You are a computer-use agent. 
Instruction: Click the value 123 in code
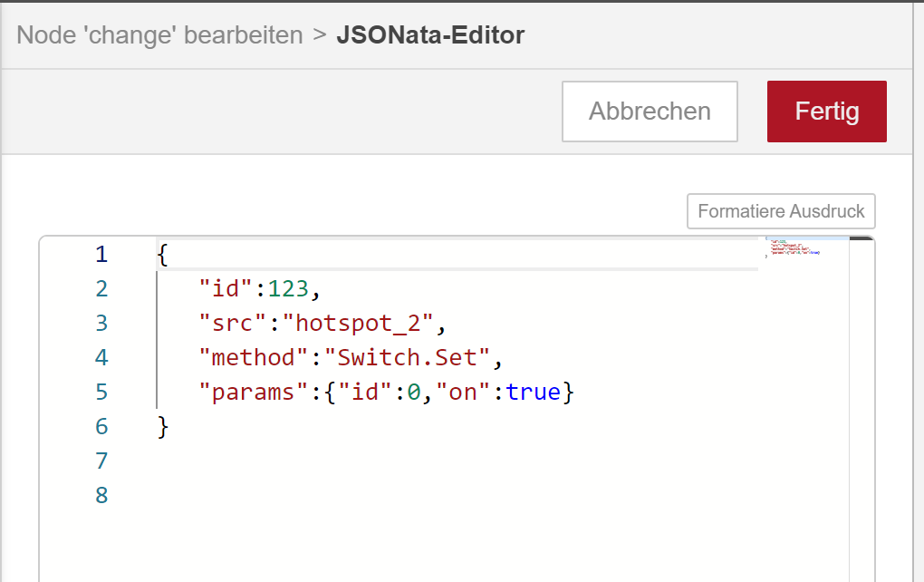tap(288, 289)
